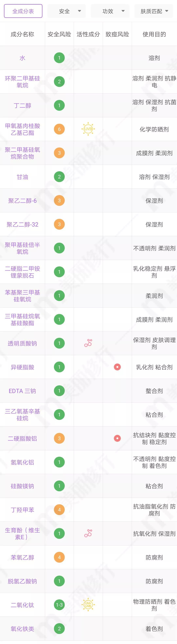Open the 甘油 ingredient link
Image resolution: width=177 pixels, height=644 pixels.
[22, 177]
